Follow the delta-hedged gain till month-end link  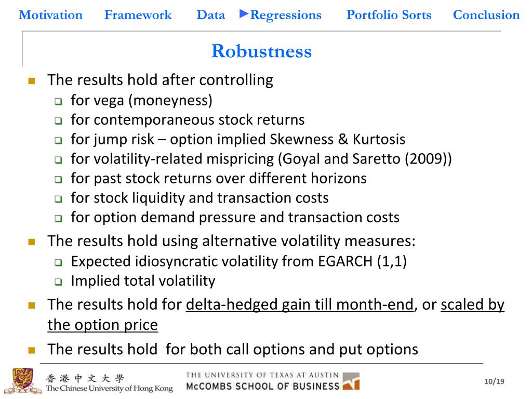(300, 305)
